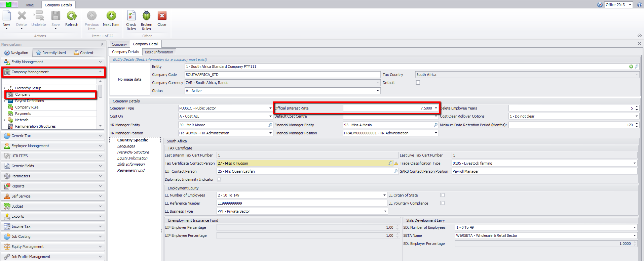Click the EE Reference Number field
Viewport: 644px width, 261px height.
point(302,203)
